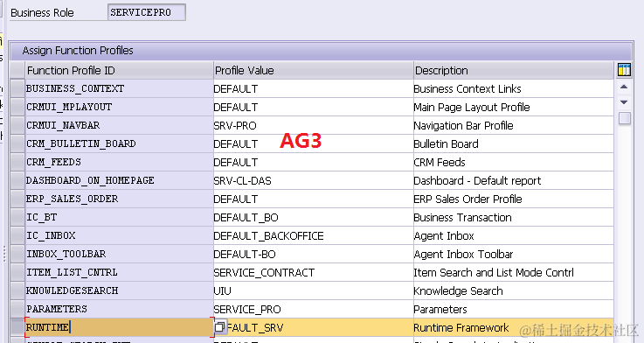Open table column settings icon
This screenshot has height=343, width=644.
tap(624, 70)
